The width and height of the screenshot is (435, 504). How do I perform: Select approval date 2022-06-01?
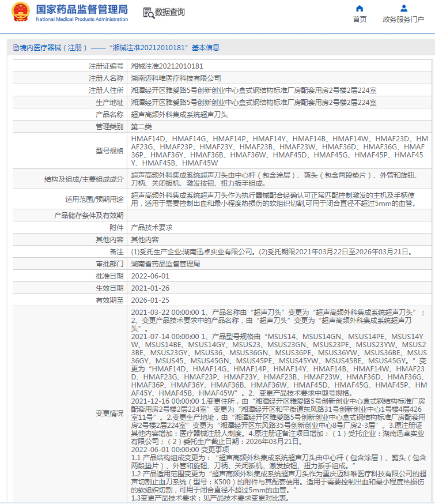[150, 276]
